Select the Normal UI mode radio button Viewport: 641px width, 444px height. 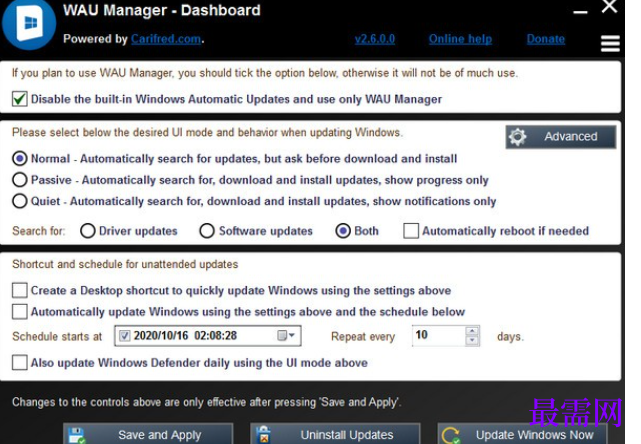tap(20, 158)
